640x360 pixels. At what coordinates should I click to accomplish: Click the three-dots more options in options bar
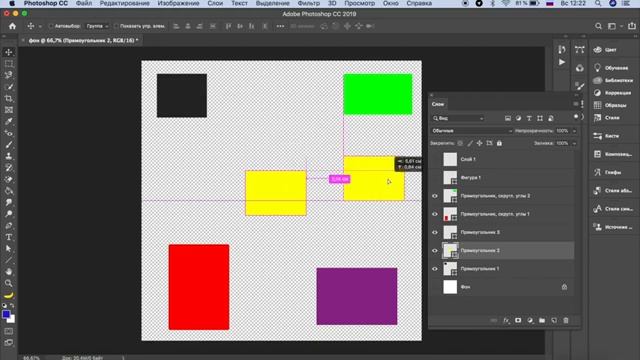point(280,26)
